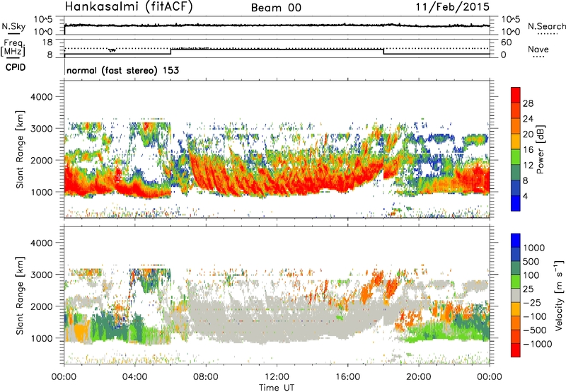Click the 2000 tick in the power panel
Screen dimensions: 566x392
(x=43, y=160)
